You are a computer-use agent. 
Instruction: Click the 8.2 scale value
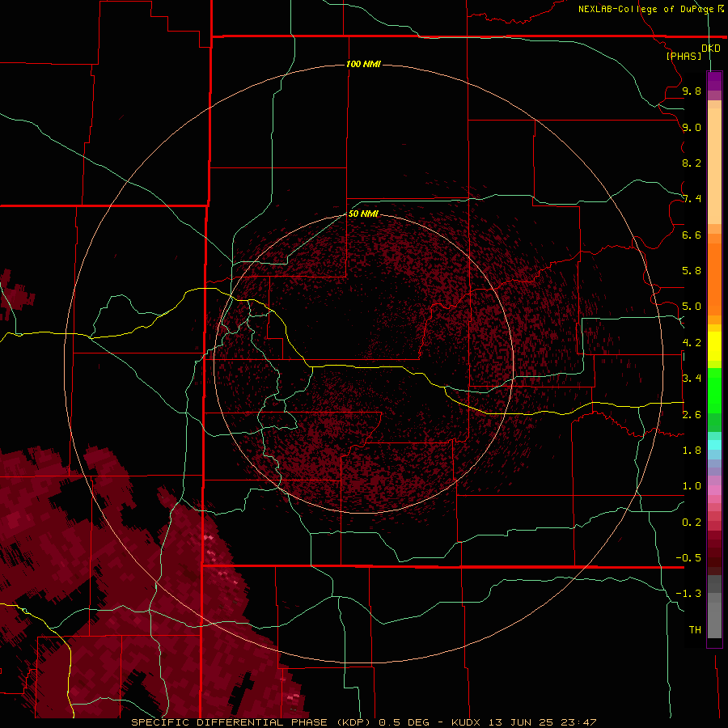692,163
